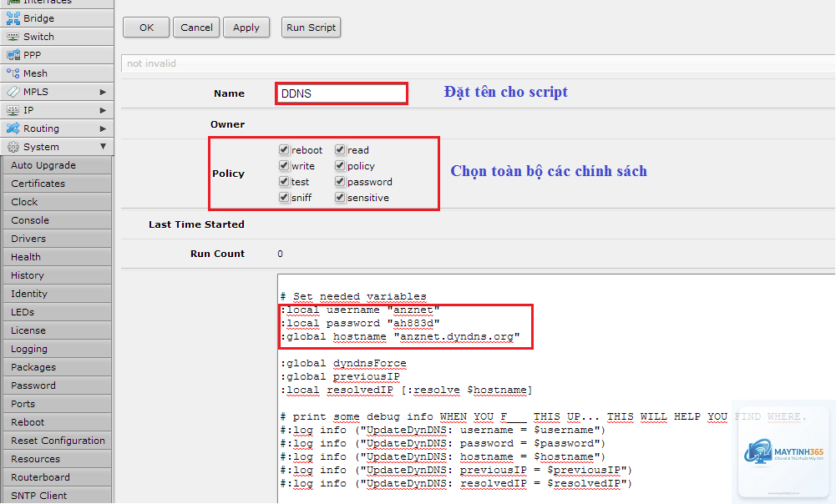
Task: Open the Identity item
Action: click(57, 294)
